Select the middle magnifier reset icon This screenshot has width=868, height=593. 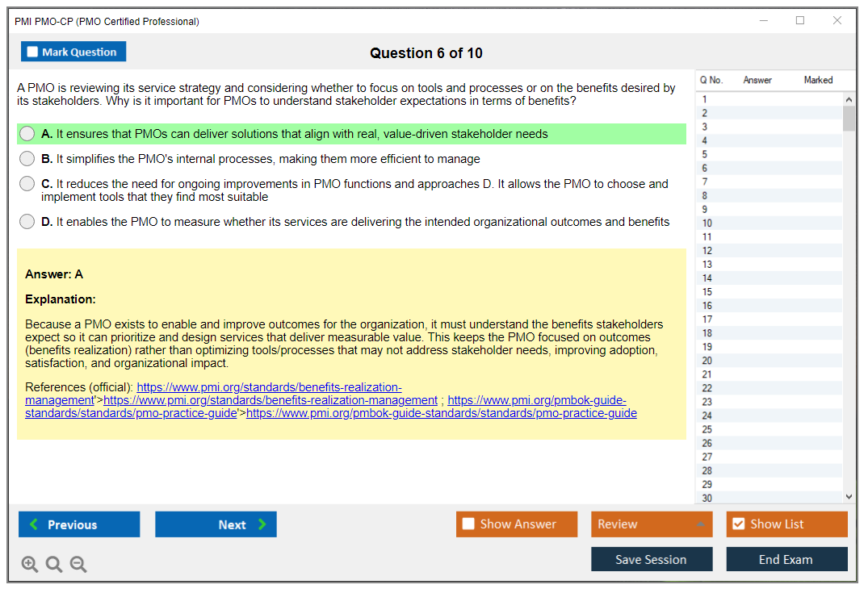[53, 564]
